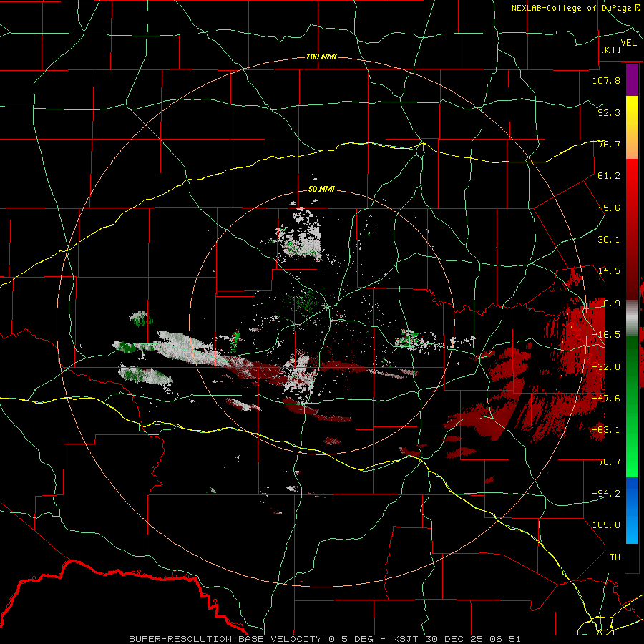Click the [KT] units label
644x644 pixels.
click(611, 49)
